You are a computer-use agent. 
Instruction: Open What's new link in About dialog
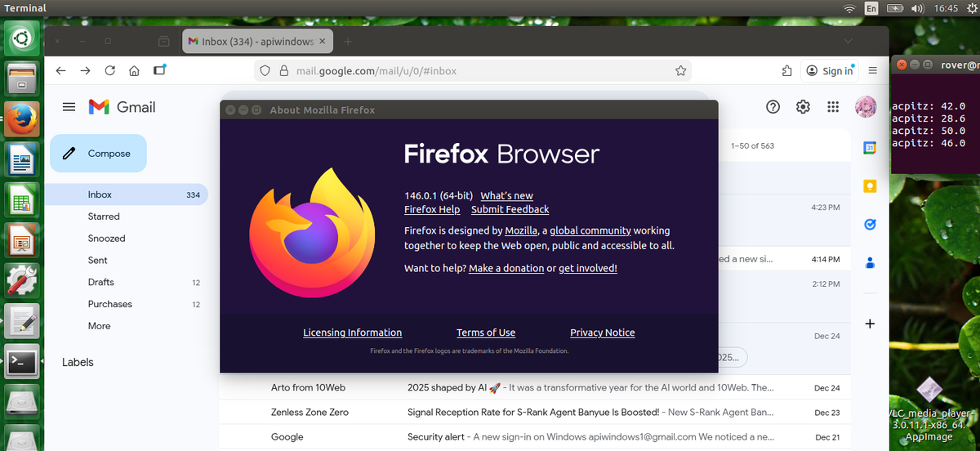tap(506, 196)
